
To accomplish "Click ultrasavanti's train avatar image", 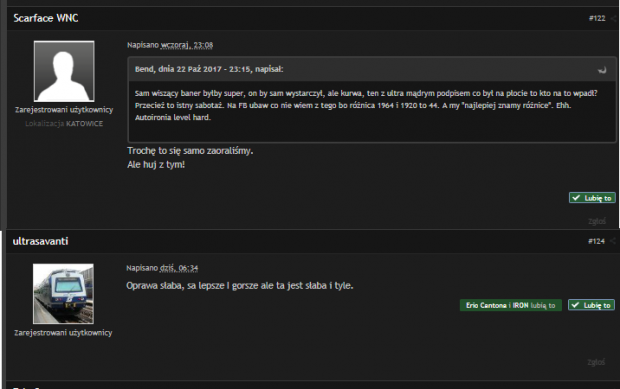I will coord(63,294).
